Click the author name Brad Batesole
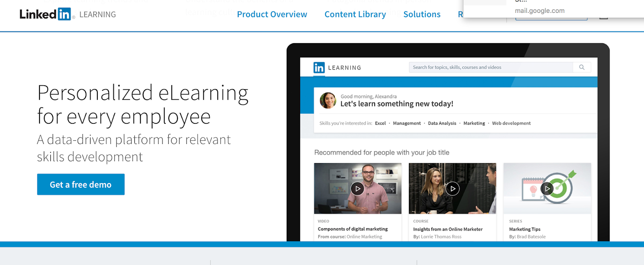644x265 pixels. pyautogui.click(x=531, y=237)
